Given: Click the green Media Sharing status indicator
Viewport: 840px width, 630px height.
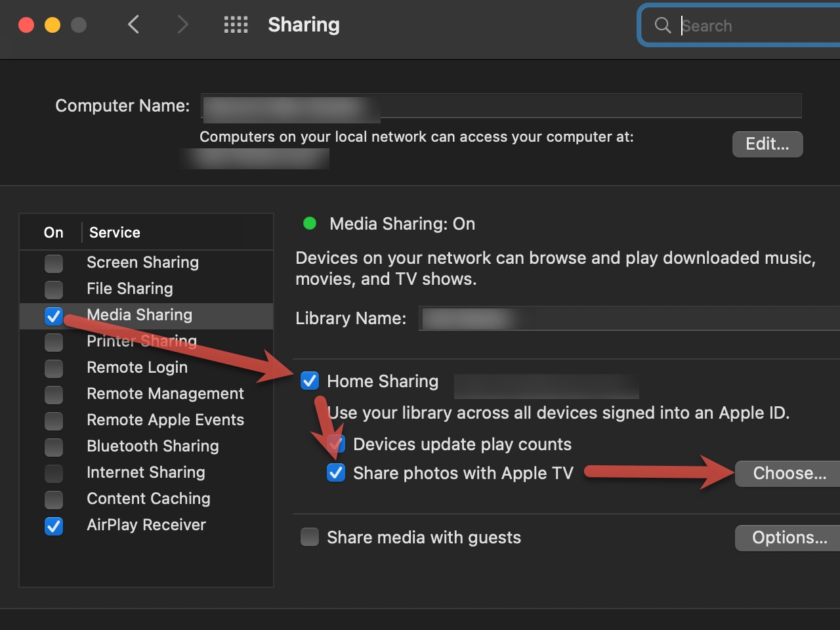Looking at the screenshot, I should click(309, 223).
